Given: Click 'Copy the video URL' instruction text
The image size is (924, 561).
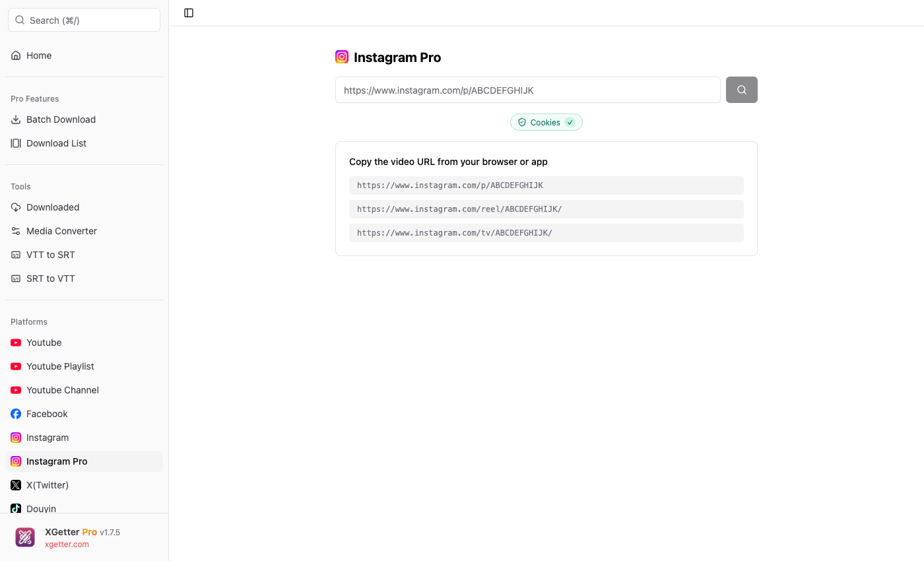Looking at the screenshot, I should pyautogui.click(x=448, y=162).
